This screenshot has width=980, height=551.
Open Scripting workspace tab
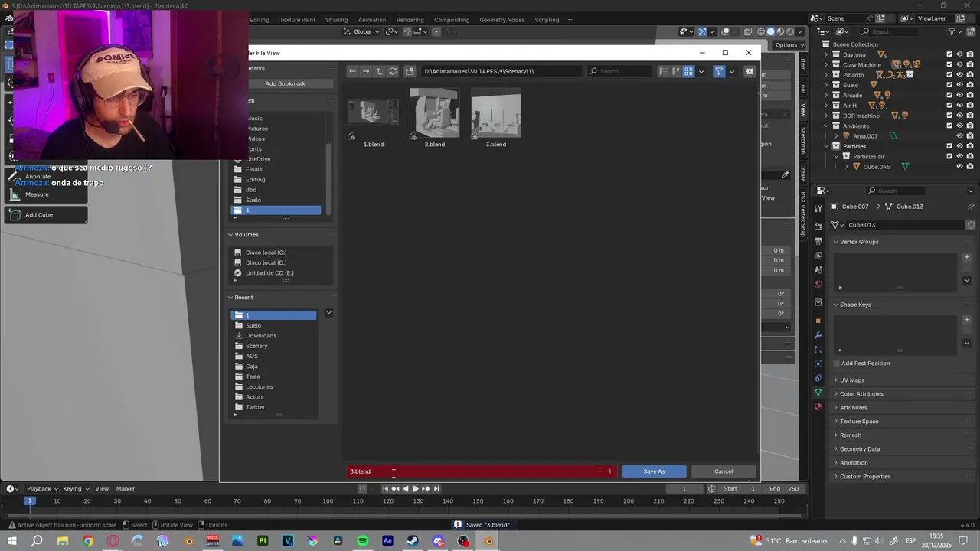pos(547,20)
